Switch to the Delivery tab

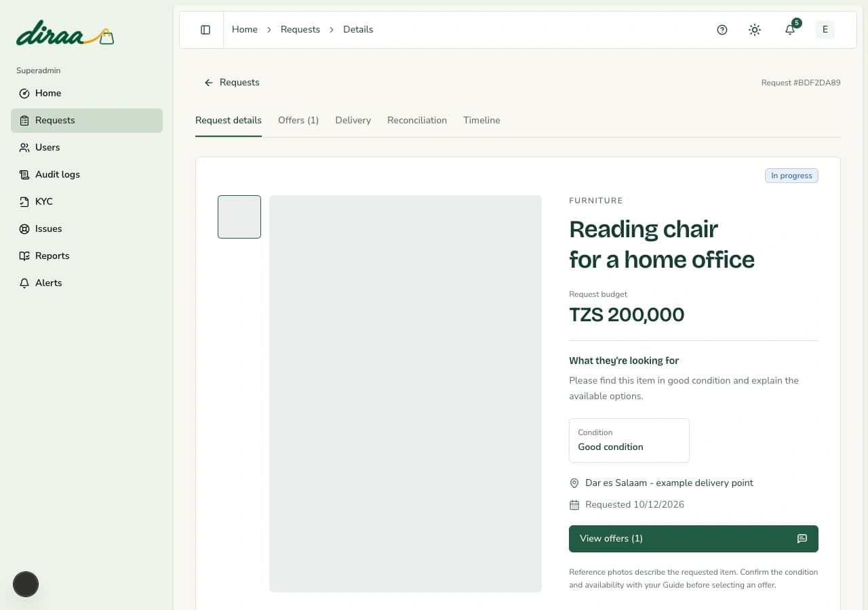pyautogui.click(x=353, y=120)
